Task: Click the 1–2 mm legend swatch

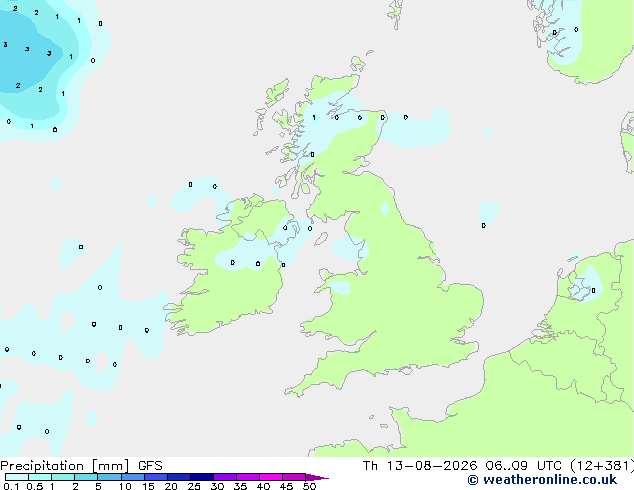Action: (x=63, y=477)
